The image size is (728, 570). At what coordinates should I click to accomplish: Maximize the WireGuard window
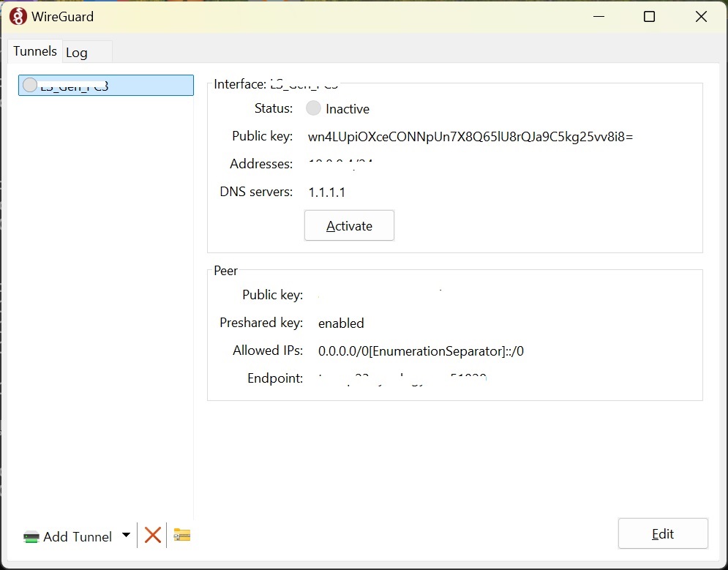(x=649, y=17)
